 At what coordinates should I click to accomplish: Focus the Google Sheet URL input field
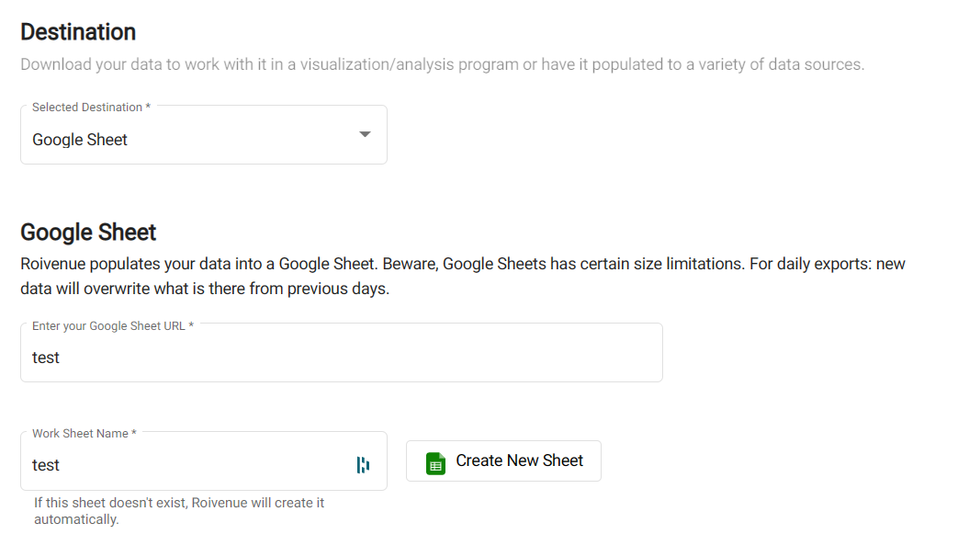click(x=342, y=353)
